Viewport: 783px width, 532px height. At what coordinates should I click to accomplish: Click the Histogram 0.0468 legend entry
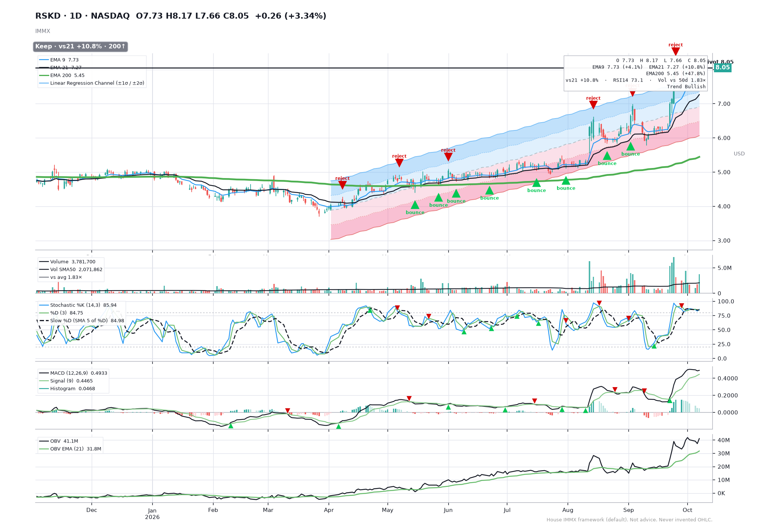click(67, 389)
